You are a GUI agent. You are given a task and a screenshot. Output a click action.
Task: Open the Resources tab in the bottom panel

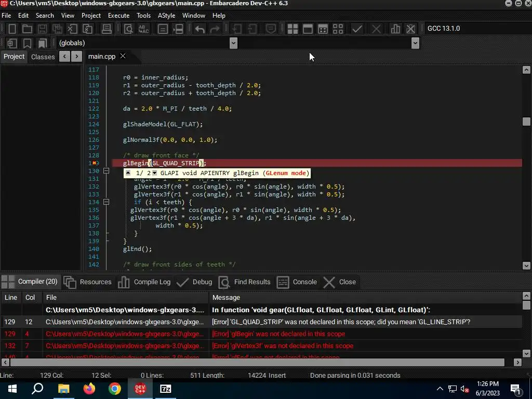(x=87, y=282)
